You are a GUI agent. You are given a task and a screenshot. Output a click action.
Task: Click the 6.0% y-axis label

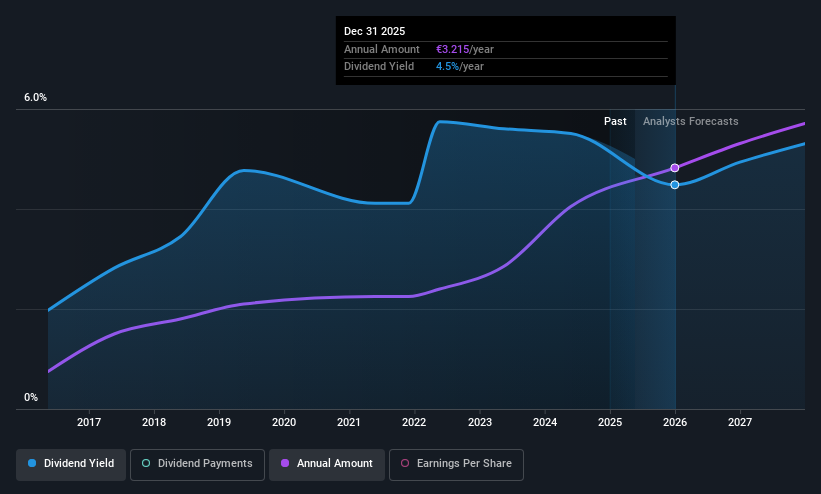pyautogui.click(x=35, y=97)
